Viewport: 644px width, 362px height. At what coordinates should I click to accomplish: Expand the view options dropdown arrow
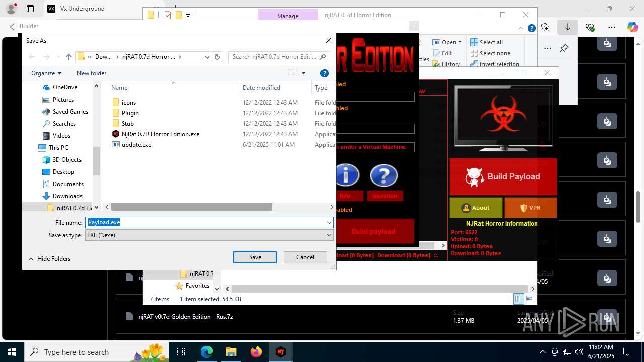point(303,73)
